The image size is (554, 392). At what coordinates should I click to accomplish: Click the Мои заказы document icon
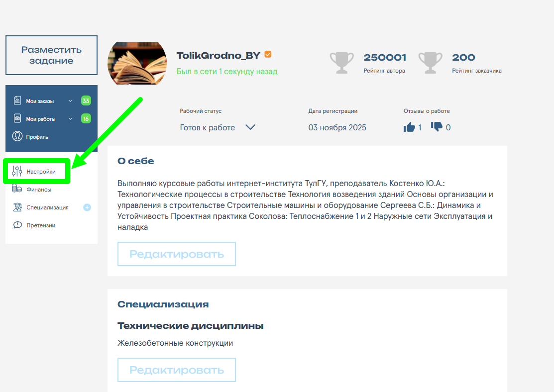point(17,100)
